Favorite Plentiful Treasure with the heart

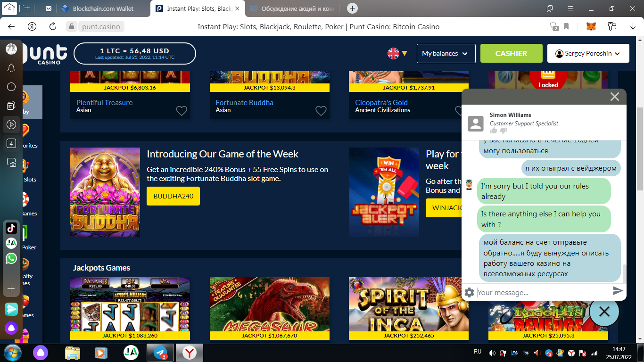point(182,111)
